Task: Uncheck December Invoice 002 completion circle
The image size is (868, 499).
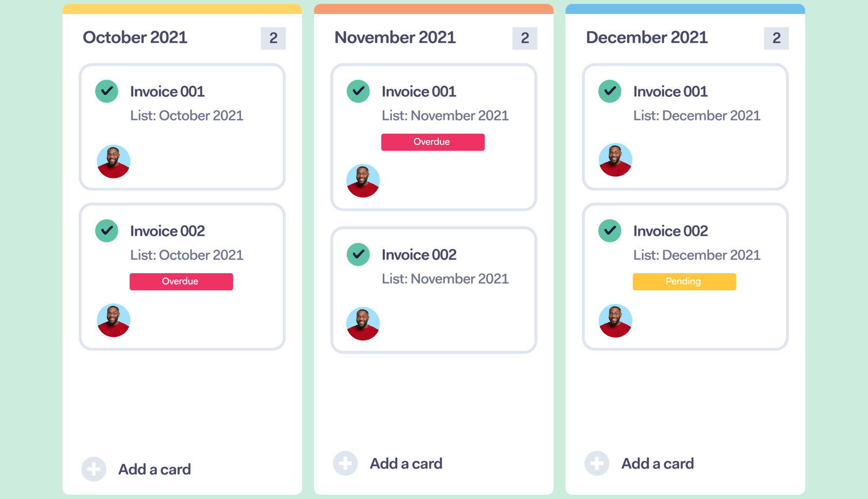Action: click(x=610, y=231)
